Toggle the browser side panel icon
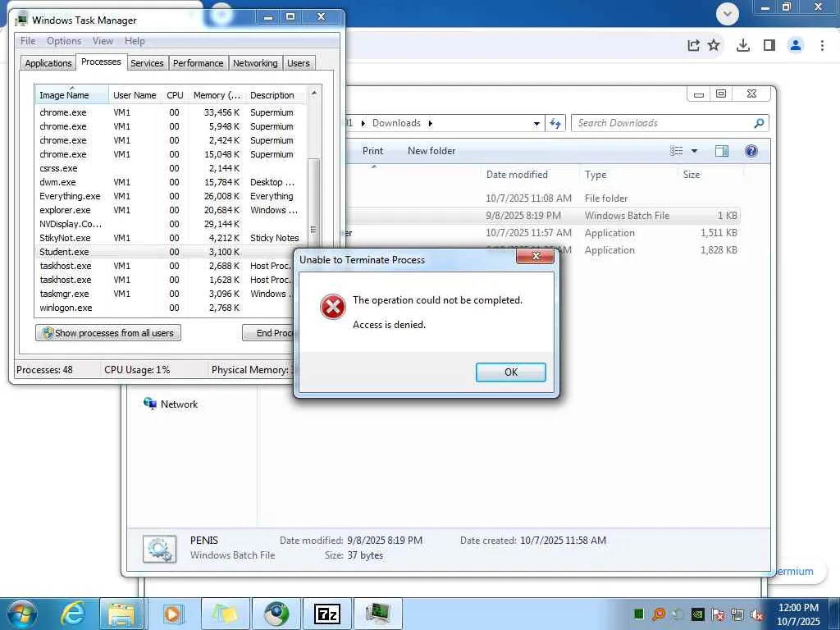The image size is (840, 630). (x=769, y=46)
